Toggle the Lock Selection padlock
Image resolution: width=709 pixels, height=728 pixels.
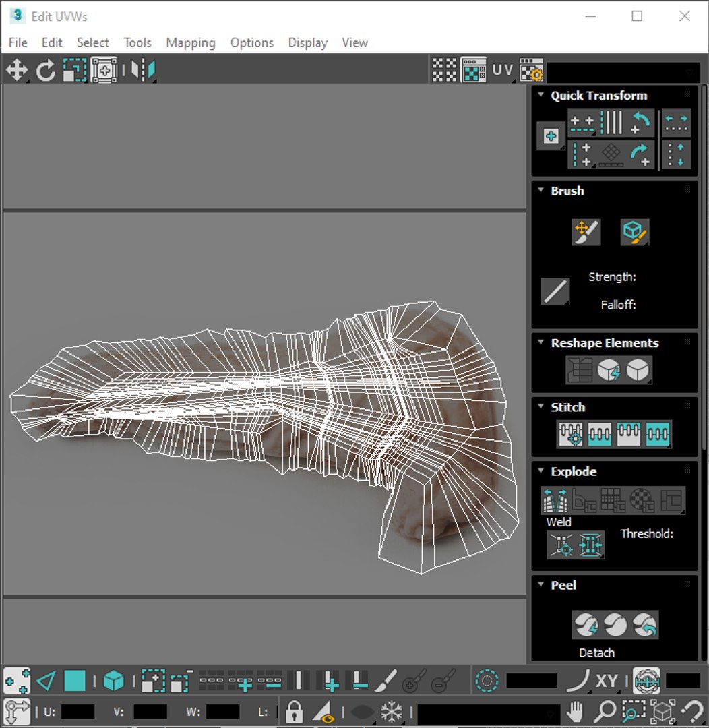tap(294, 711)
